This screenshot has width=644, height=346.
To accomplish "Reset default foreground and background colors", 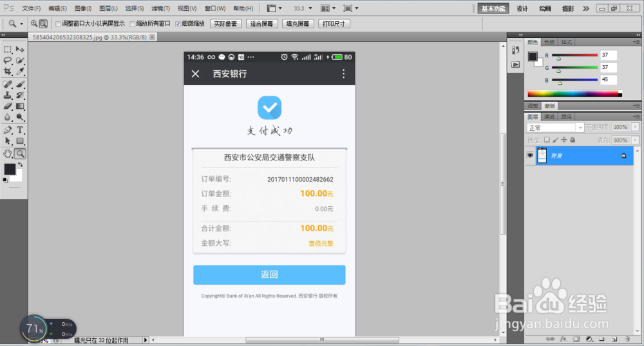I will (5, 180).
